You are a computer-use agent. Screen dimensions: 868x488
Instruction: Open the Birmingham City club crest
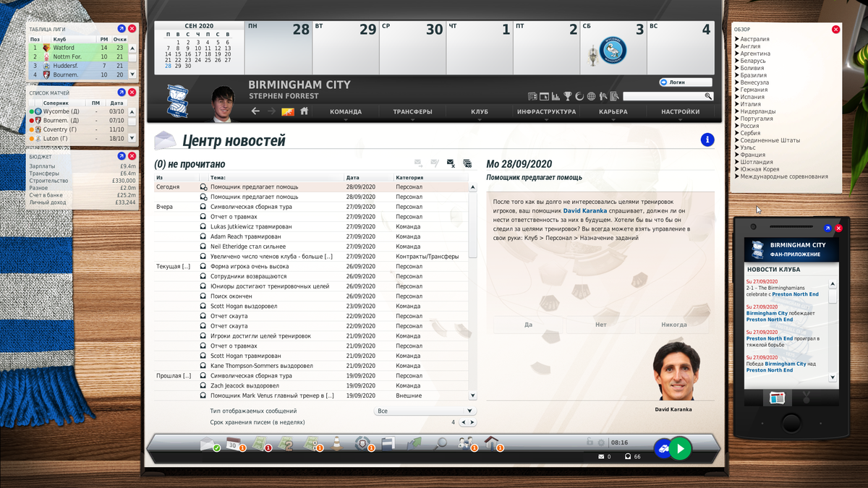(x=176, y=102)
